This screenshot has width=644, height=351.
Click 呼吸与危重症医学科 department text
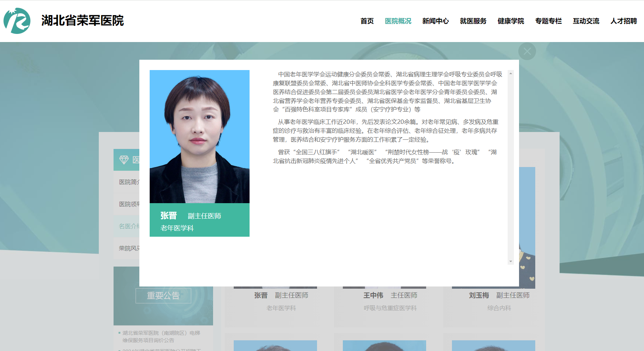point(390,308)
